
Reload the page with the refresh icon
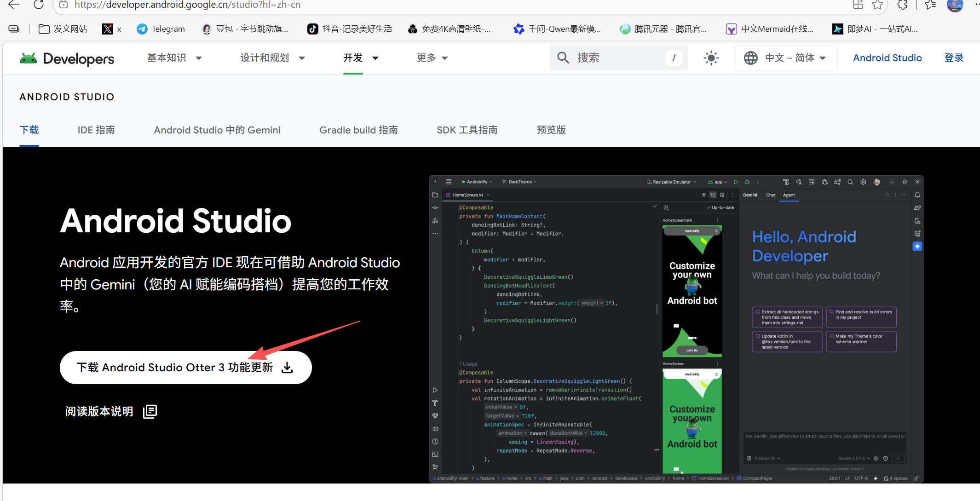click(x=39, y=5)
